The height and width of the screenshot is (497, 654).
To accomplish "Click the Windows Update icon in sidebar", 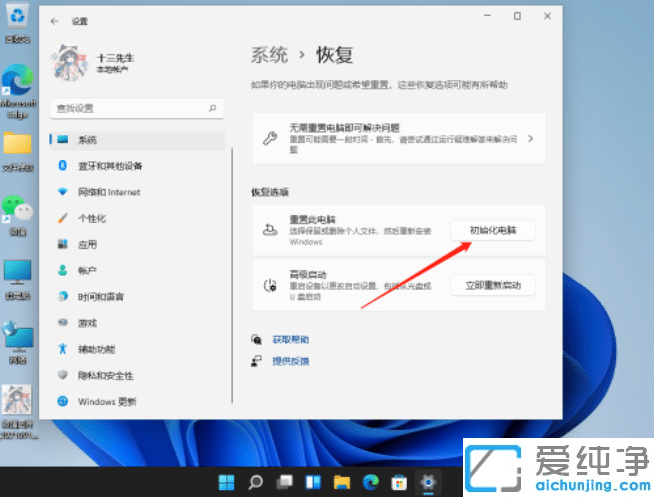I will (63, 401).
